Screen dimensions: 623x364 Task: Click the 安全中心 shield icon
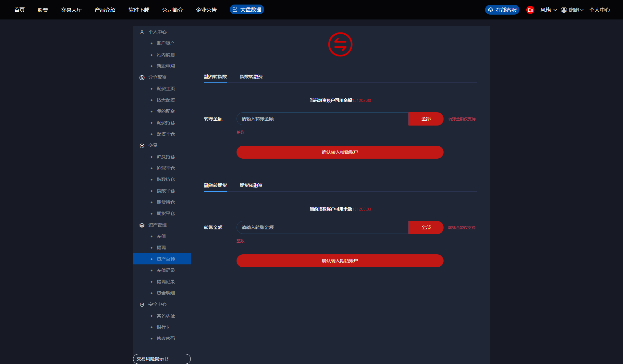tap(142, 305)
